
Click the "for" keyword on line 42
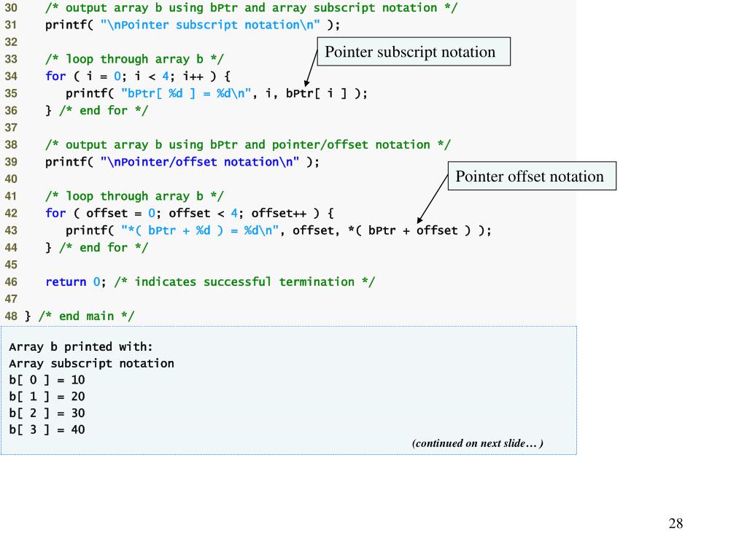55,214
